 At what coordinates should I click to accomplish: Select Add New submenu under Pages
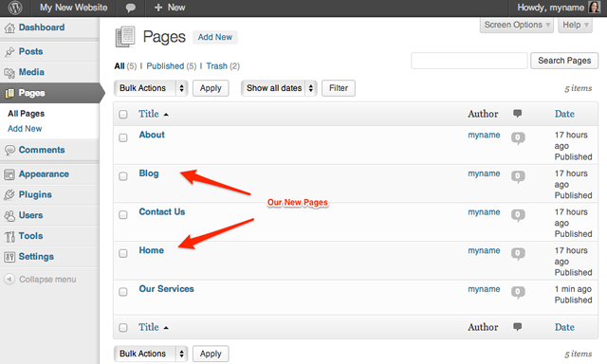(x=25, y=128)
